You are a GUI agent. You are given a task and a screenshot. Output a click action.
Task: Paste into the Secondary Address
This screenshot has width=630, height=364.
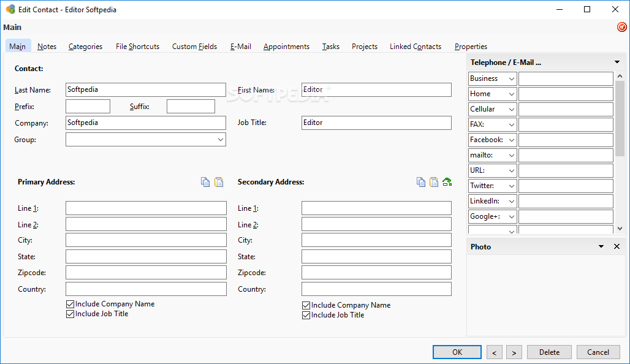434,182
